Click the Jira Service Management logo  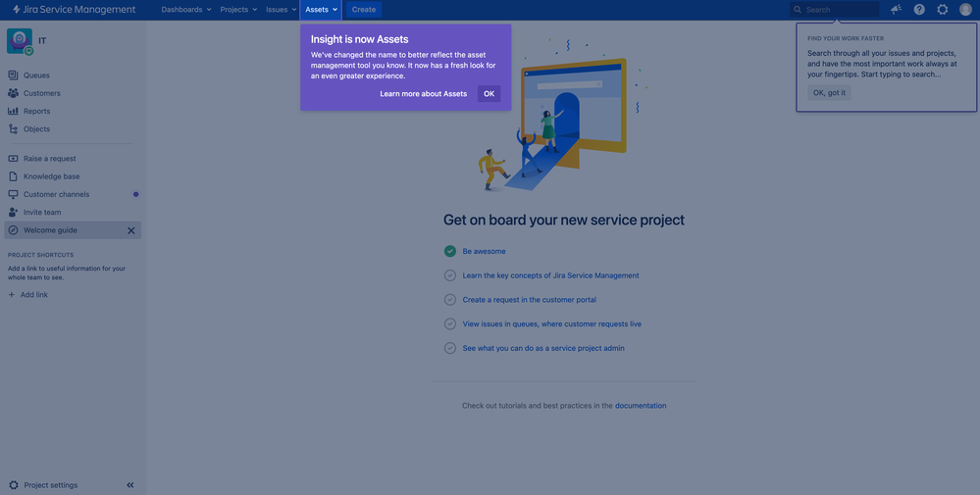pyautogui.click(x=74, y=10)
